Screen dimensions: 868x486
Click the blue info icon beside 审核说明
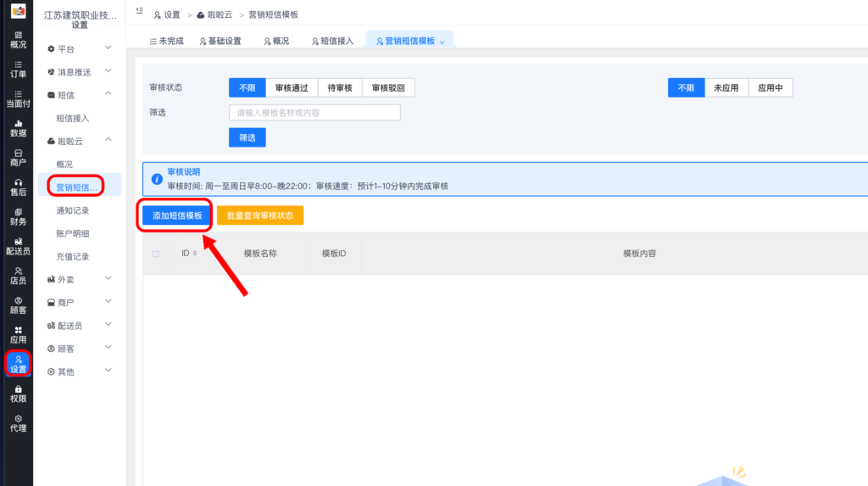tap(157, 179)
